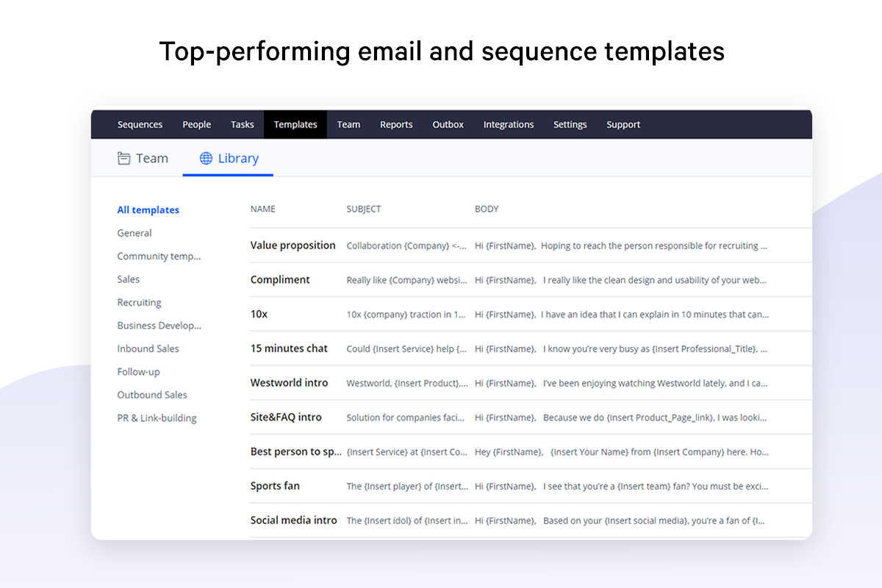Go to the People section

click(x=196, y=125)
